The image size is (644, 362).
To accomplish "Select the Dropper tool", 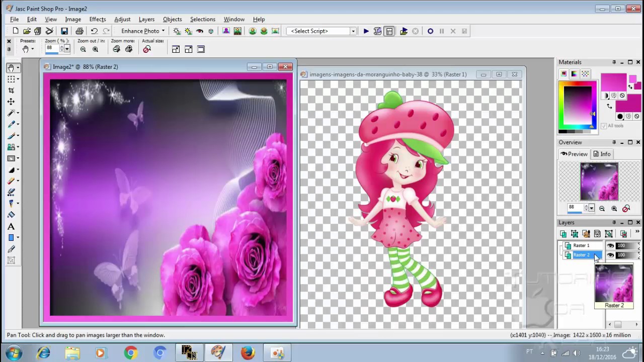I will (11, 124).
